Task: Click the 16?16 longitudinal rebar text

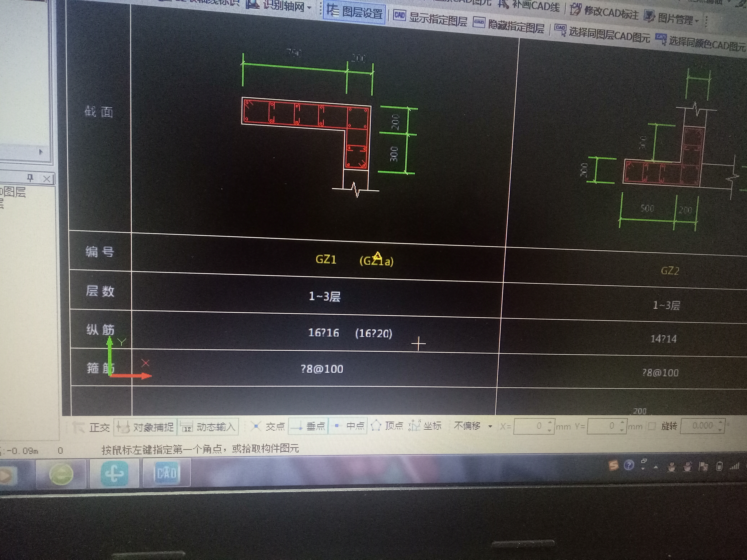Action: coord(323,333)
